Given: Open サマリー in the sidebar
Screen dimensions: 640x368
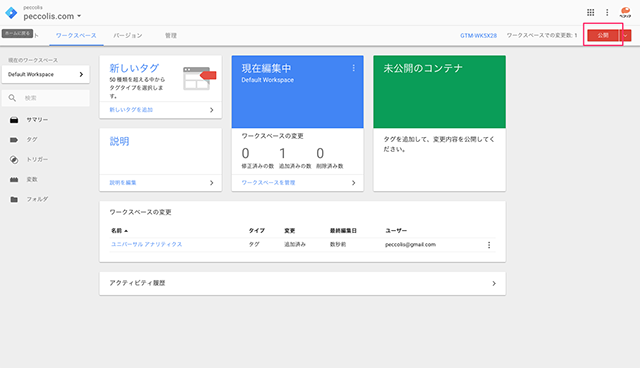Looking at the screenshot, I should [37, 120].
